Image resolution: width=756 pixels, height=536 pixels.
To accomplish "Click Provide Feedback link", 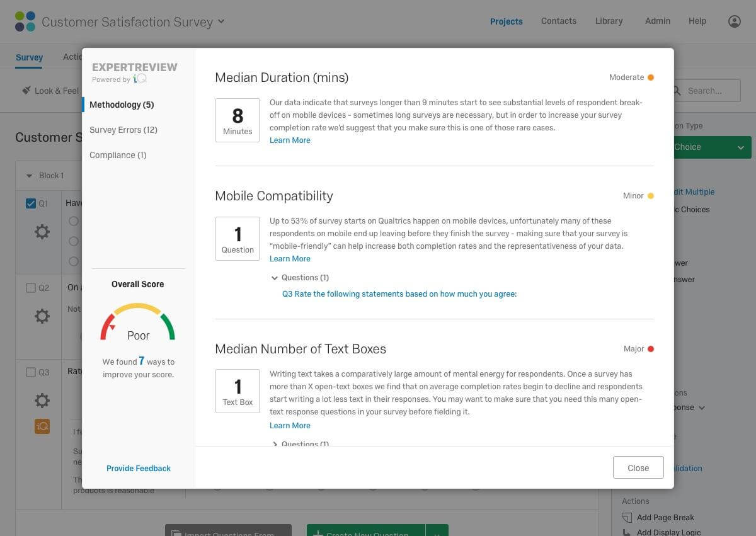I will [139, 468].
